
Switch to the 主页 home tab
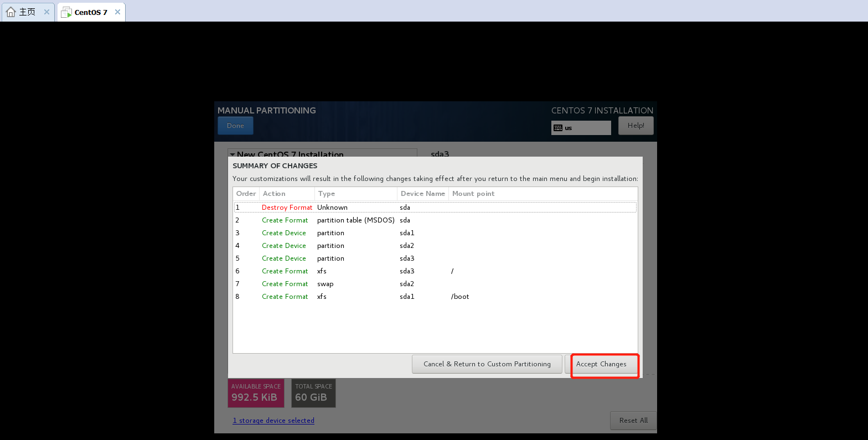(28, 12)
